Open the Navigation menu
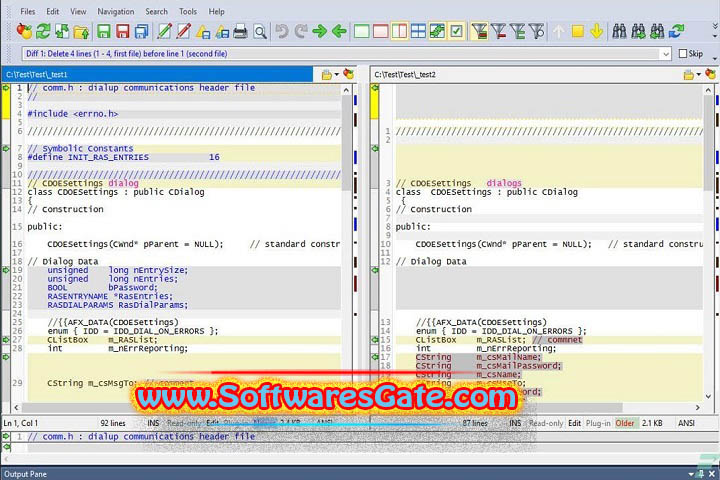The width and height of the screenshot is (720, 480). 116,11
